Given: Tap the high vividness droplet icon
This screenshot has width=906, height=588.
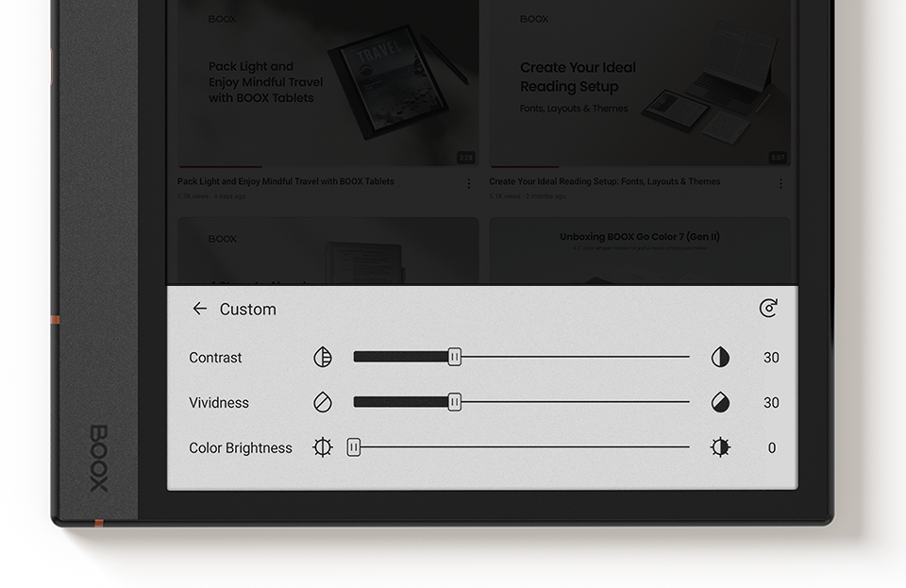Looking at the screenshot, I should [x=720, y=402].
